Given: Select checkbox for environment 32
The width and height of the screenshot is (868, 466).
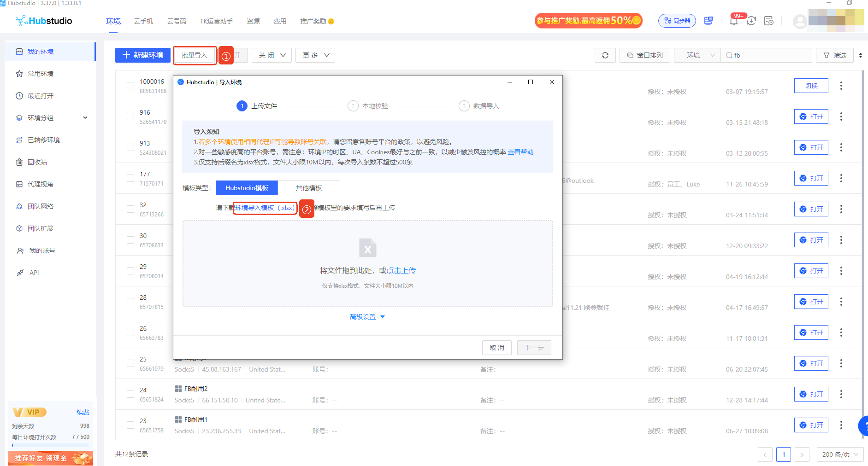Looking at the screenshot, I should (x=130, y=209).
